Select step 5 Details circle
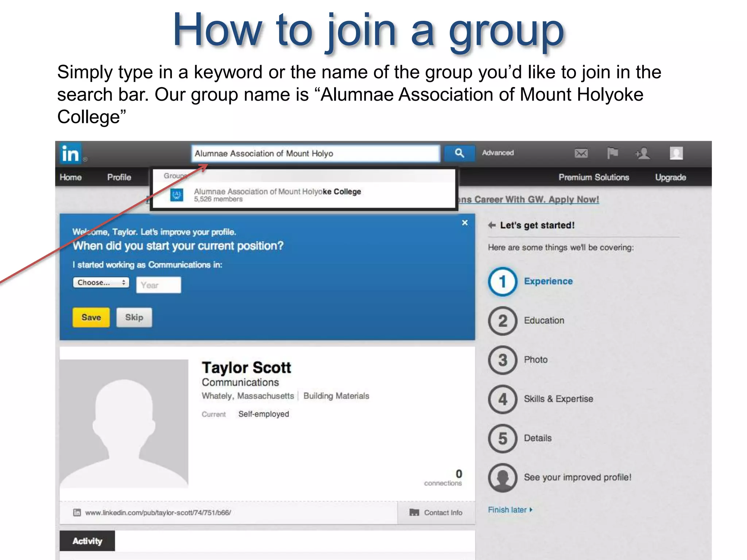 tap(503, 438)
